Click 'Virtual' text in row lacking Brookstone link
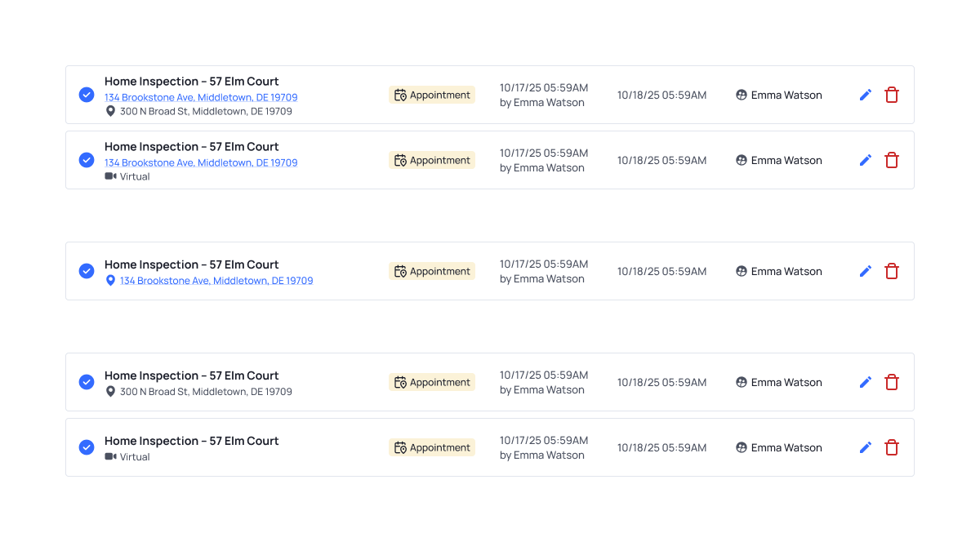The image size is (980, 542). (x=135, y=456)
